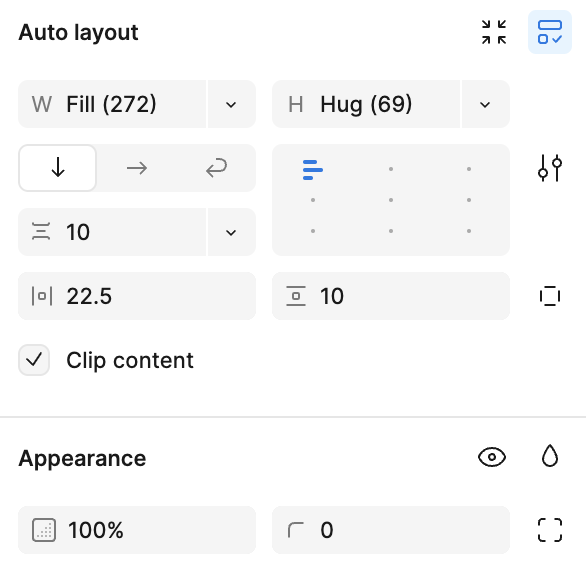Toggle the auto layout enabled icon
The image size is (586, 572).
click(550, 32)
